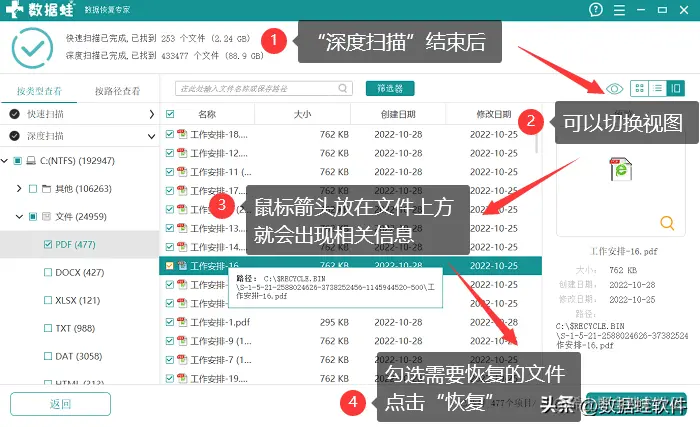Sort by 名称 column header
700x427 pixels.
(x=207, y=114)
